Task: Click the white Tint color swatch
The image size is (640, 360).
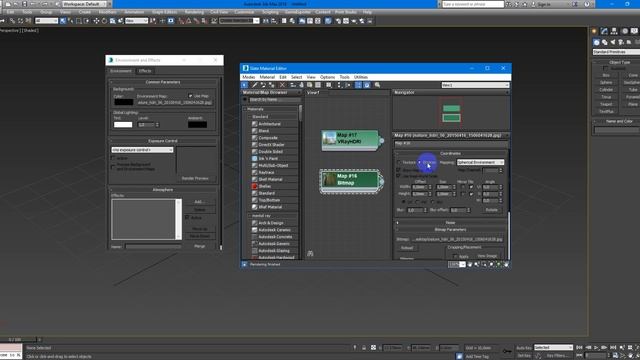Action: point(123,124)
